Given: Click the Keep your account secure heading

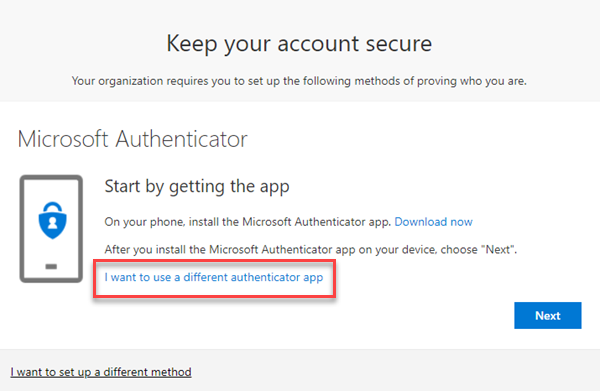Looking at the screenshot, I should [299, 44].
